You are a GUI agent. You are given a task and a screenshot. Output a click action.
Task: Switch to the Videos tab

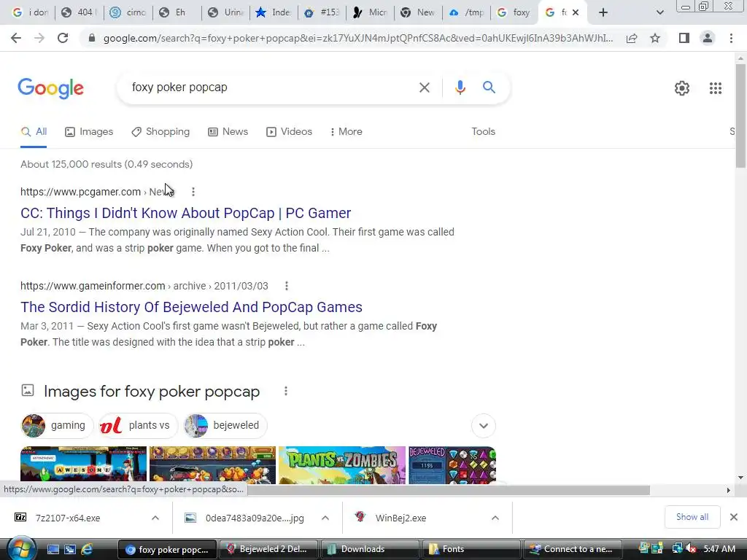click(289, 132)
